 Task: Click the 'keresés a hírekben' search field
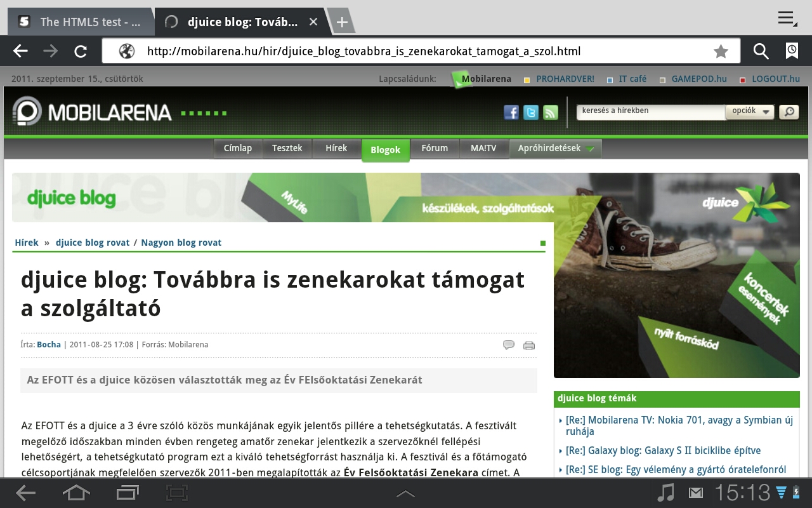[650, 111]
